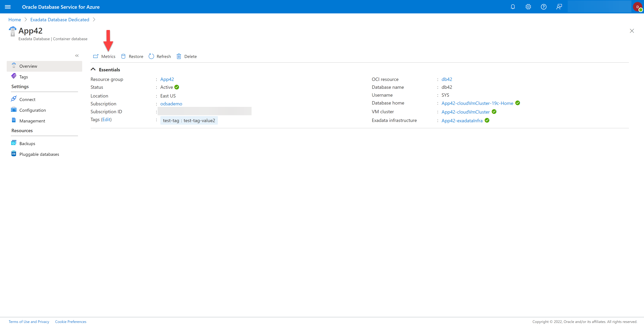The width and height of the screenshot is (644, 327).
Task: Click the Restore button
Action: point(132,56)
